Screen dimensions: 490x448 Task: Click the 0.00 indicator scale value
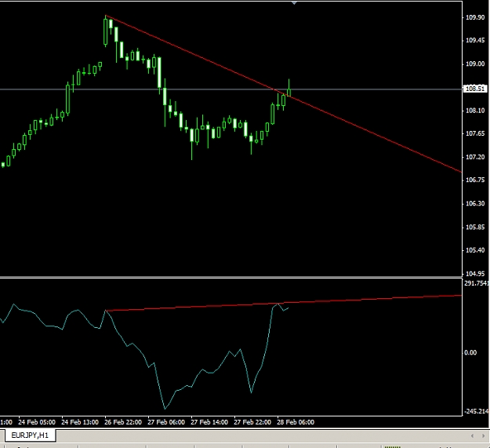click(470, 353)
